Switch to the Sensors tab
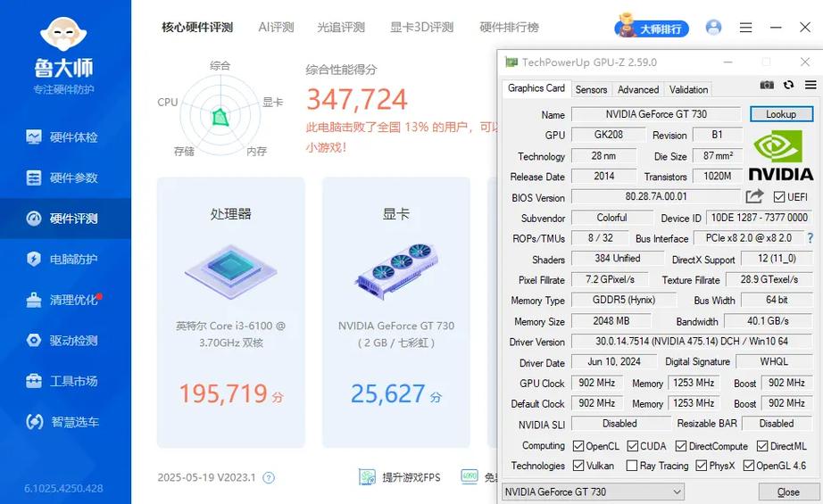This screenshot has width=823, height=504. tap(591, 89)
